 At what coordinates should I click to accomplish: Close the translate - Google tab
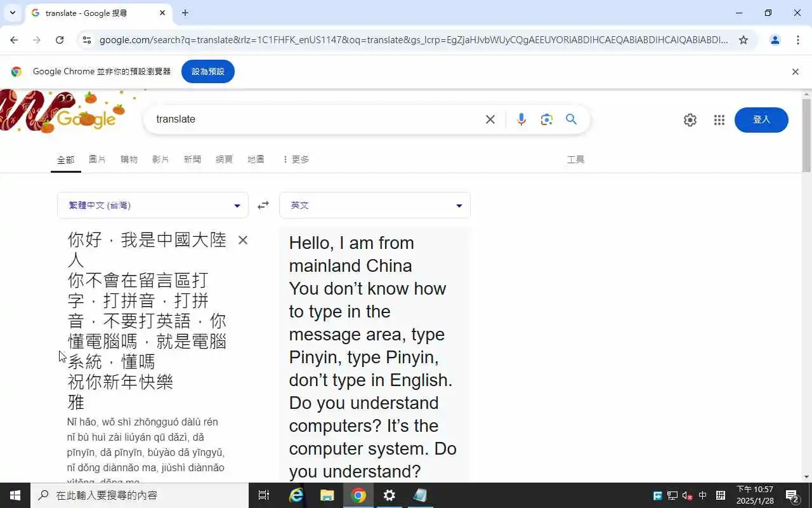point(162,13)
